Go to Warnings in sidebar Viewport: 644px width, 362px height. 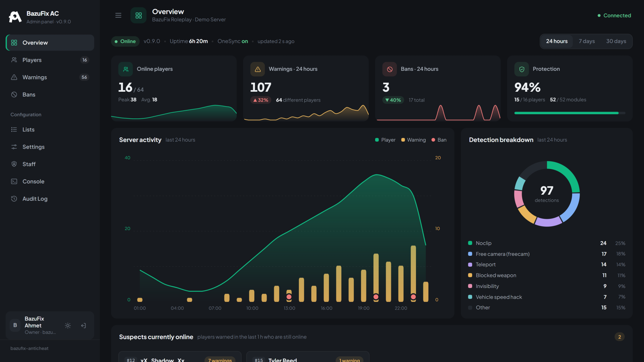[50, 77]
